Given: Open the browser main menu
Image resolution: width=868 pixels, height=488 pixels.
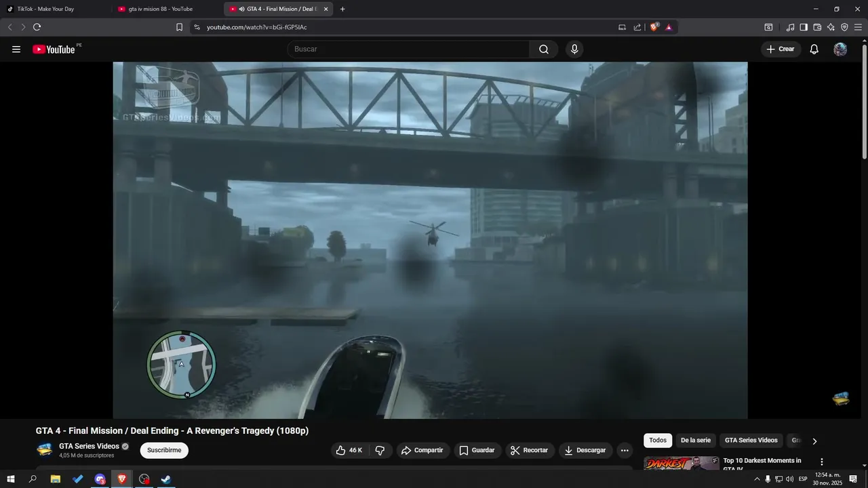Looking at the screenshot, I should (858, 27).
